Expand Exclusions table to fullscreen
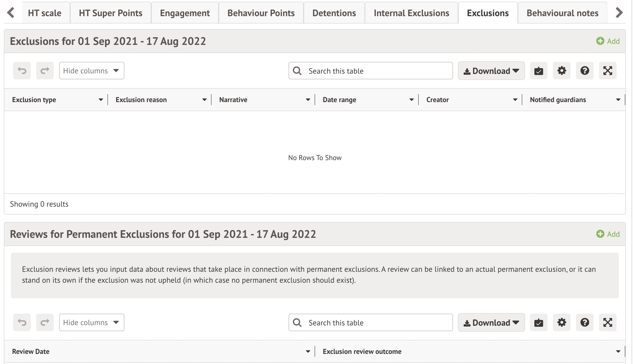The height and width of the screenshot is (364, 633). pyautogui.click(x=608, y=71)
